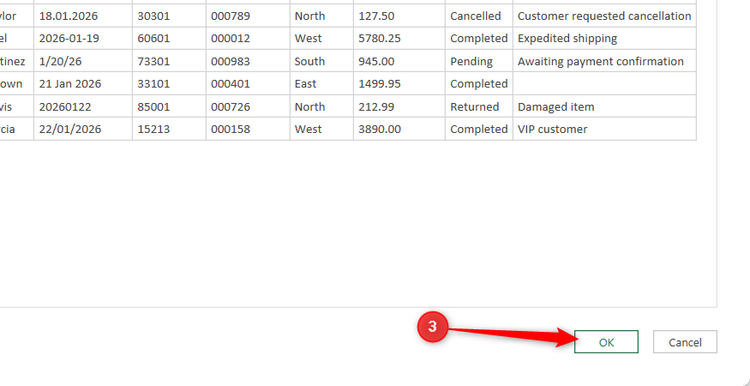The image size is (750, 386).
Task: Click the amount cell 3890.00
Action: point(399,129)
